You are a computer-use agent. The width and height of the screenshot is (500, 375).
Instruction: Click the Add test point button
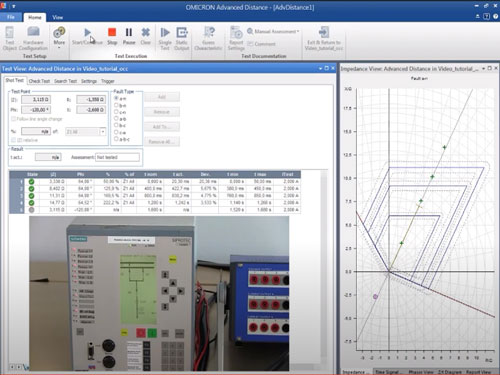162,97
